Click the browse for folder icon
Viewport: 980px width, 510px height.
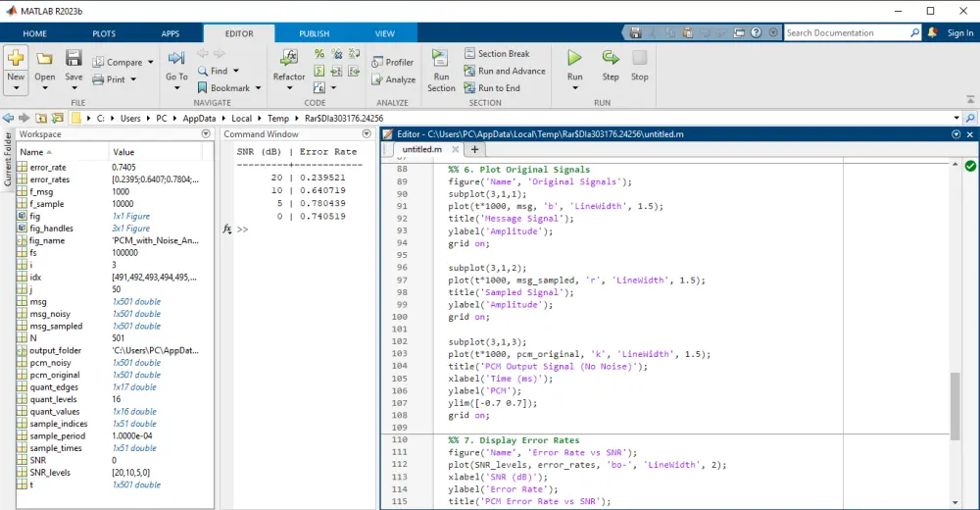57,118
